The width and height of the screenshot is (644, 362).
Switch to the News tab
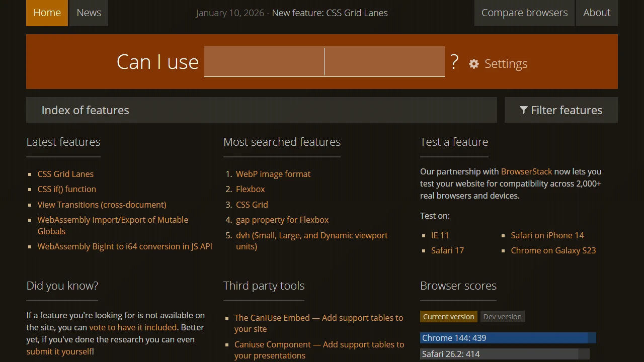tap(89, 13)
